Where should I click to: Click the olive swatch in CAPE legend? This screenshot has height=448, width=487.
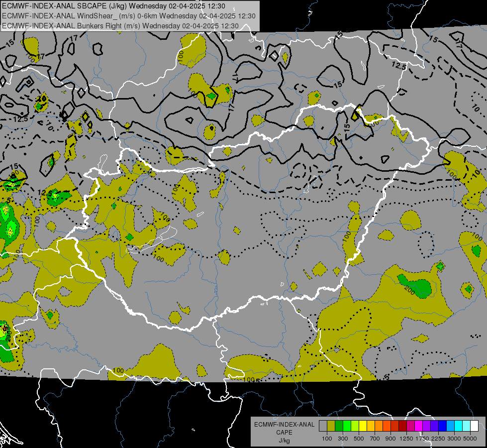pos(331,426)
